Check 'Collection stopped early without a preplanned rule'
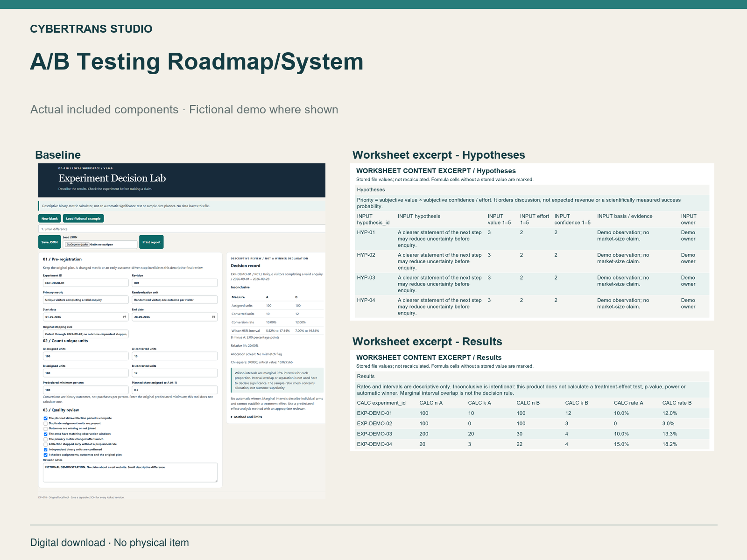747x560 pixels. pyautogui.click(x=46, y=444)
